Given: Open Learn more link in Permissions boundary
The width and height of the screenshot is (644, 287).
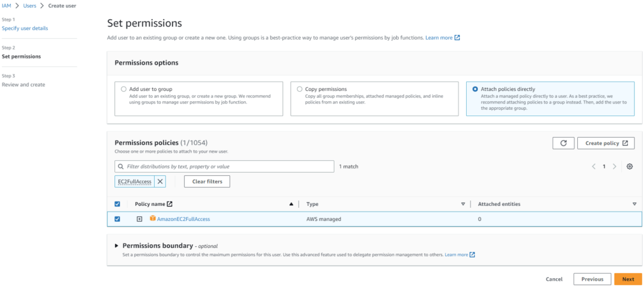Looking at the screenshot, I should (x=457, y=254).
